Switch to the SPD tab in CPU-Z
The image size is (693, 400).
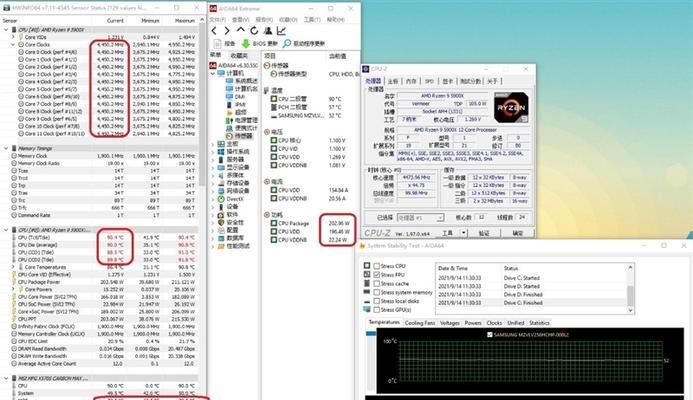click(x=429, y=81)
